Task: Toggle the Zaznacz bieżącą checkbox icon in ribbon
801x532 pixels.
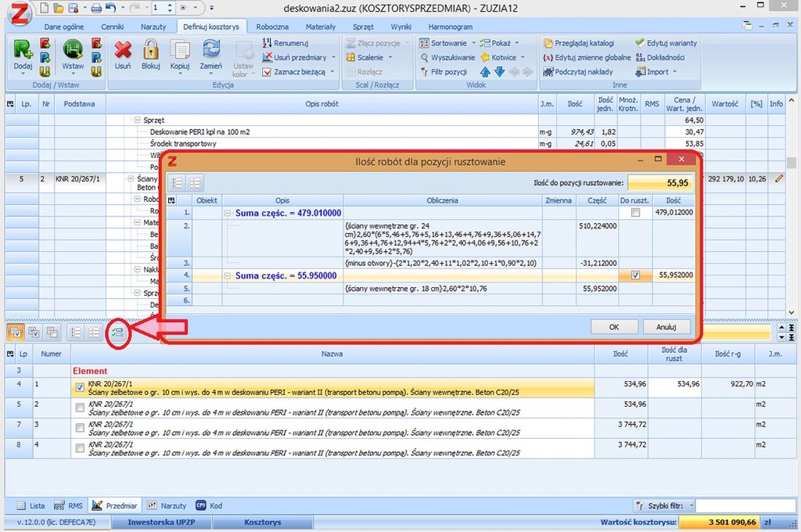Action: point(267,72)
